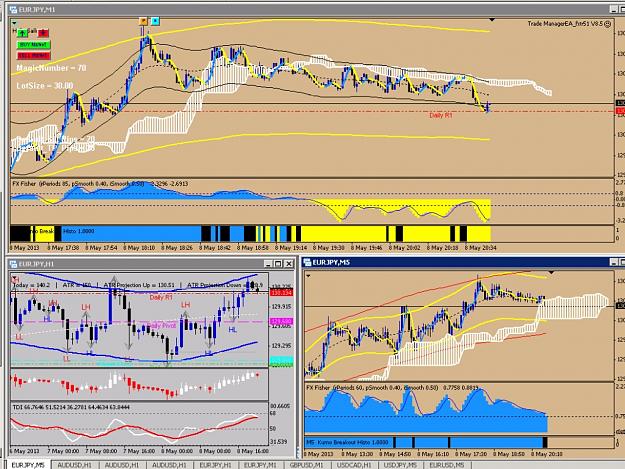The width and height of the screenshot is (625, 469).
Task: Click the Daily R1 label in M1 chart
Action: pyautogui.click(x=441, y=115)
